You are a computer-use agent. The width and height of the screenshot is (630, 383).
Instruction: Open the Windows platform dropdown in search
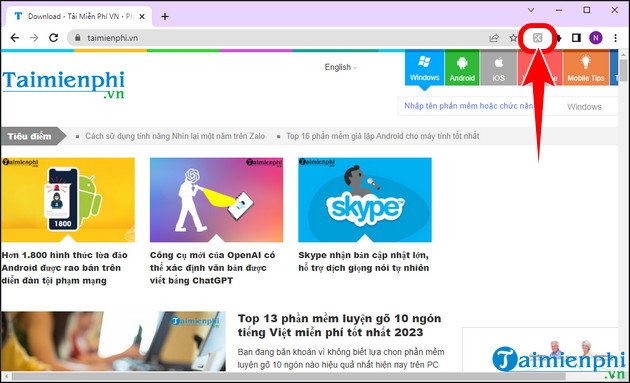click(x=584, y=107)
